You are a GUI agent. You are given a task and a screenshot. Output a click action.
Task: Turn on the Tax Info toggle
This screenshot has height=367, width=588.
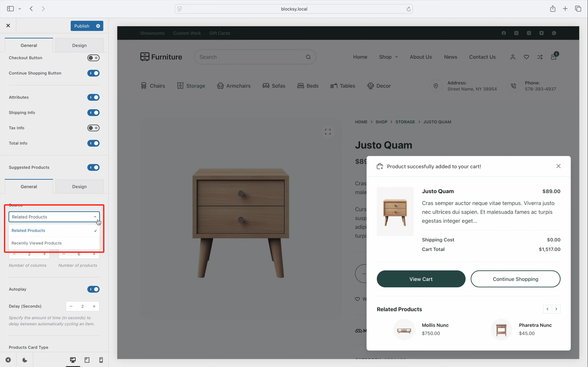click(93, 128)
